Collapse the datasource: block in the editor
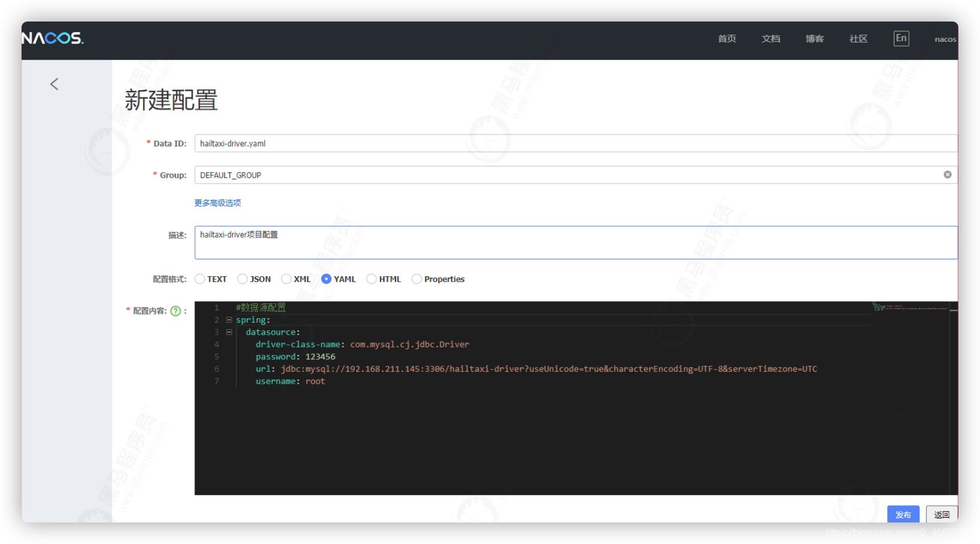Viewport: 980px width, 544px height. pos(229,332)
